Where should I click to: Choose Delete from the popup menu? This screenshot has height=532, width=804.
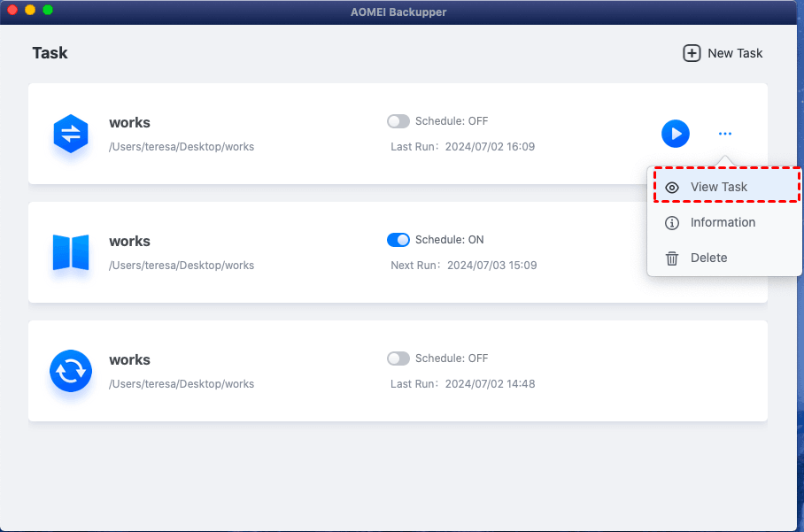click(x=724, y=258)
